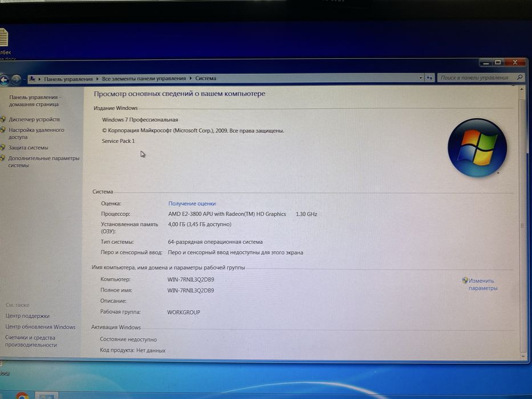This screenshot has width=532, height=399.
Task: Click the Back navigation arrow button
Action: coord(3,80)
